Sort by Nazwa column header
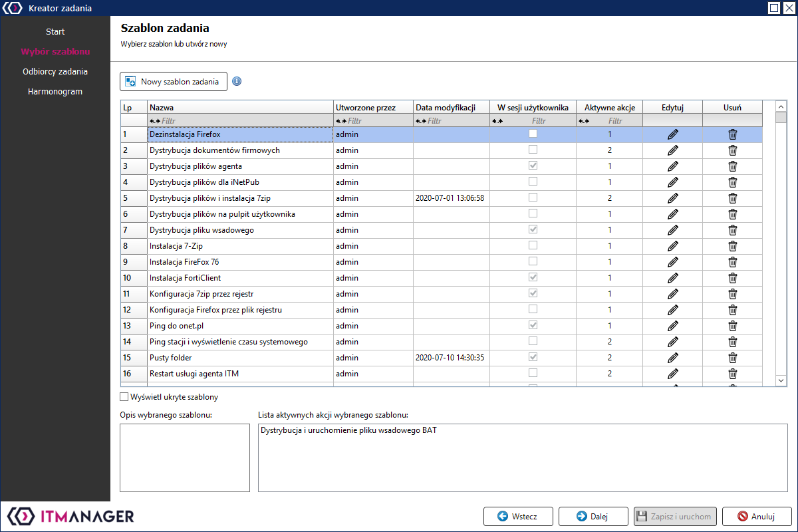This screenshot has height=532, width=798. click(x=240, y=108)
